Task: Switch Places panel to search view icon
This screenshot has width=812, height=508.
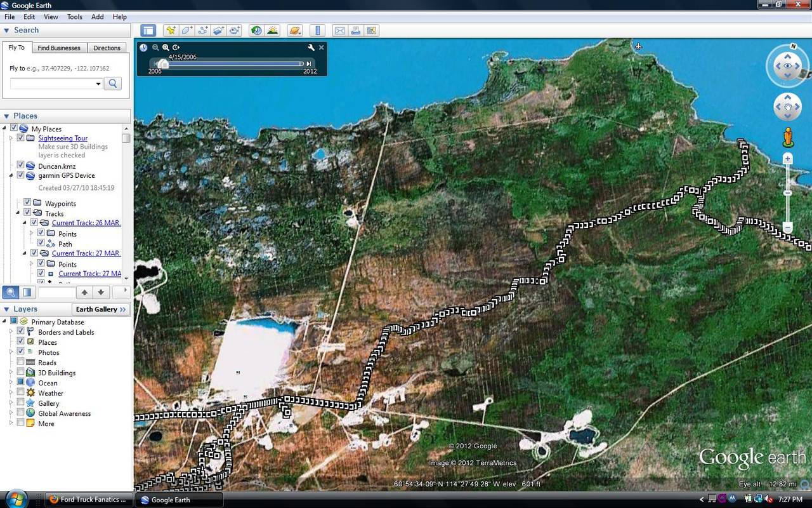Action: [x=11, y=292]
